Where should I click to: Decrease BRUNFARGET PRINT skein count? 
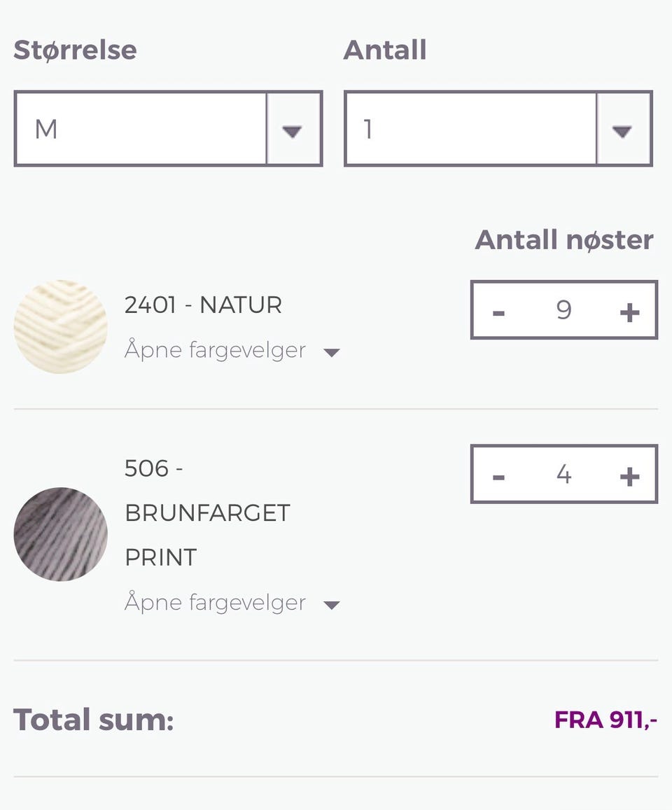tap(498, 476)
